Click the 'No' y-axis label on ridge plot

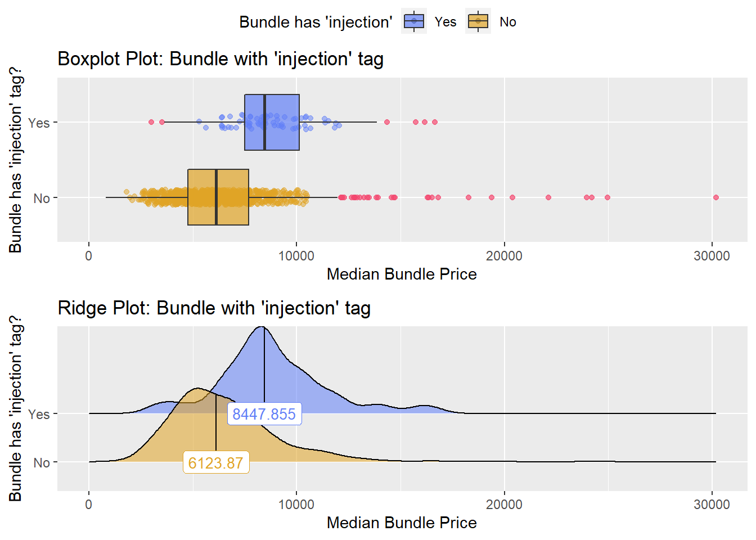coord(42,462)
